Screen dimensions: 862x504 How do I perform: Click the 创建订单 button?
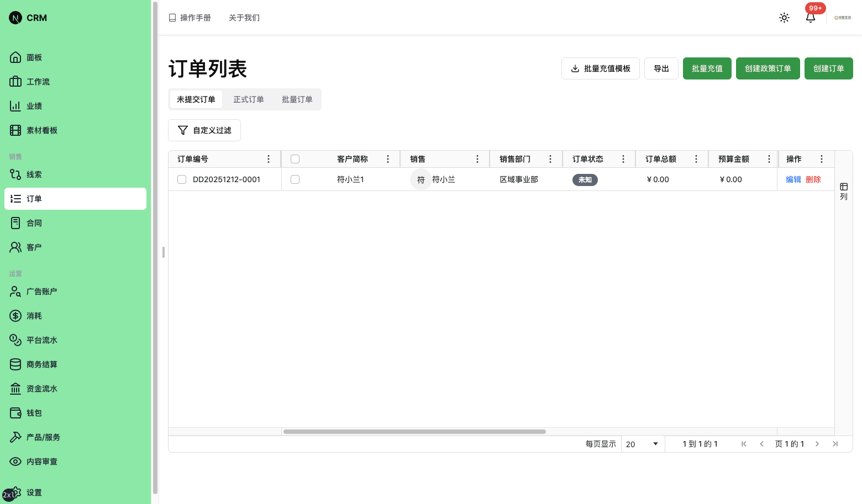pos(828,68)
